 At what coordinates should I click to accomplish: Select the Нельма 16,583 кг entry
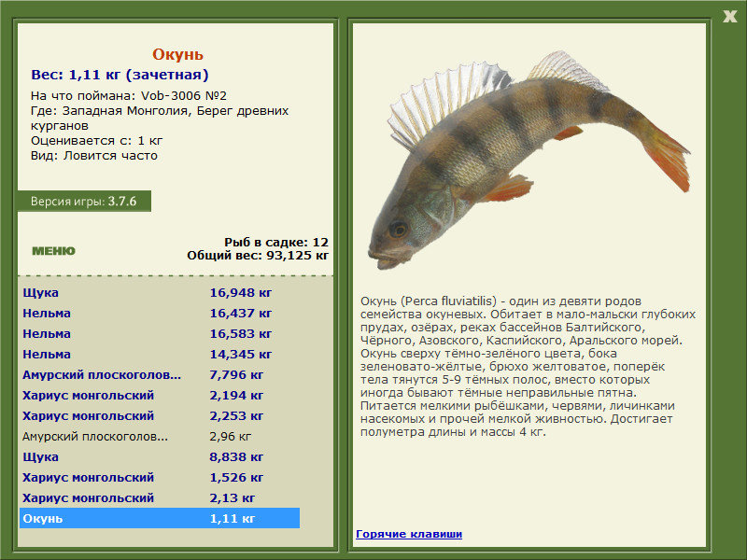[x=160, y=334]
